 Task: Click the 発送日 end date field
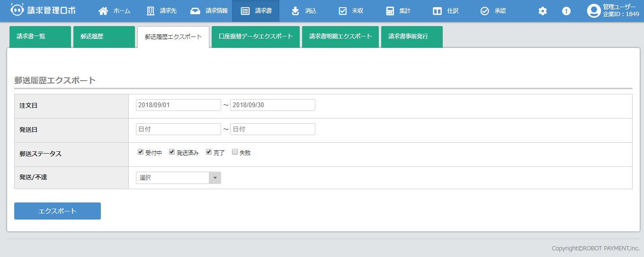coord(272,129)
